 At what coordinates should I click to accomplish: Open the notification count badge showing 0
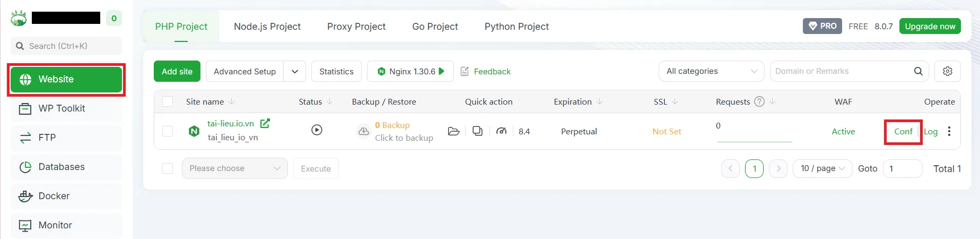pos(113,18)
